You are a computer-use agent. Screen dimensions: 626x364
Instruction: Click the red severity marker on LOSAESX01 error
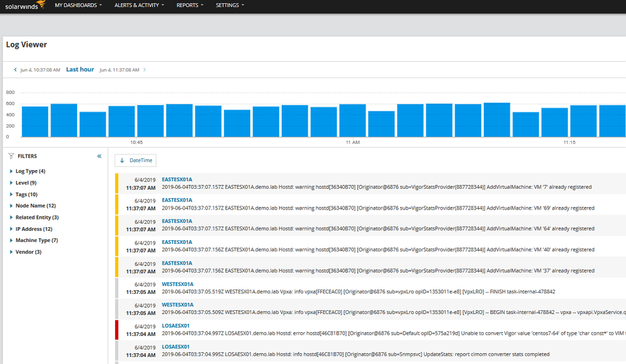[117, 330]
